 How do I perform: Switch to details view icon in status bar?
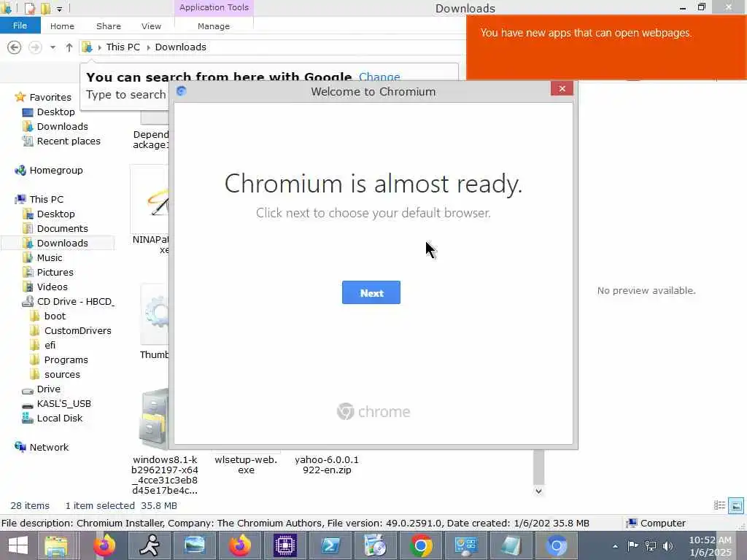[x=719, y=506]
